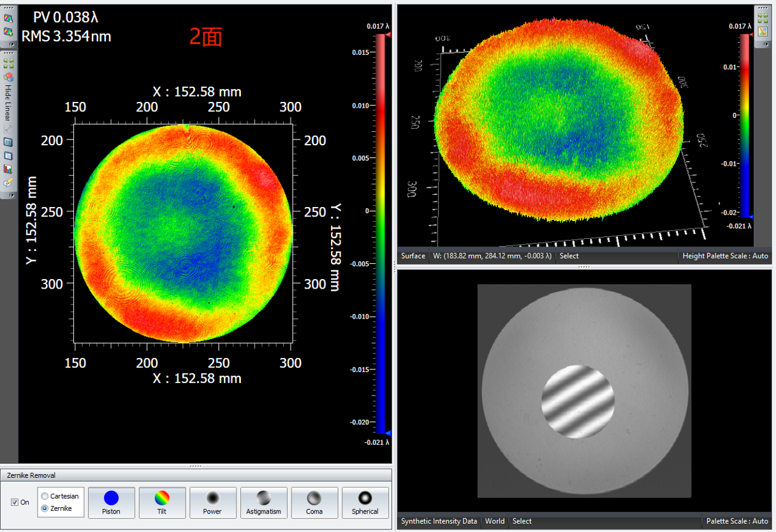The height and width of the screenshot is (532, 776).
Task: Click the red upper marker on the left color scale
Action: [x=381, y=36]
